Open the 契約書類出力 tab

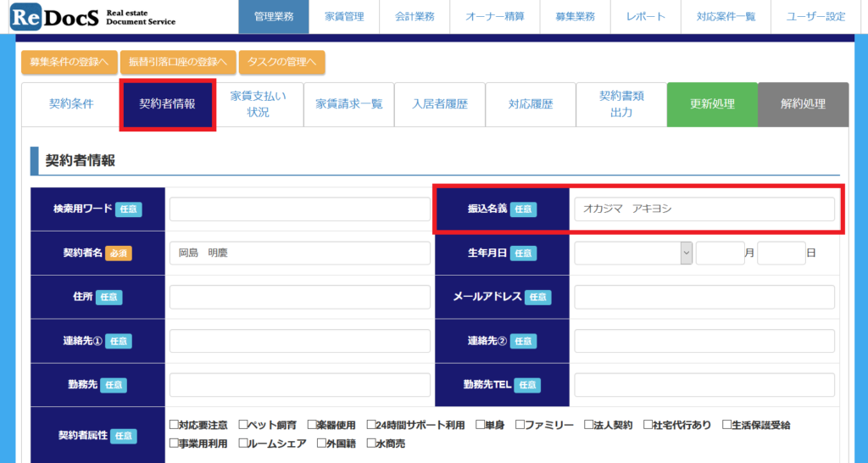pos(621,104)
